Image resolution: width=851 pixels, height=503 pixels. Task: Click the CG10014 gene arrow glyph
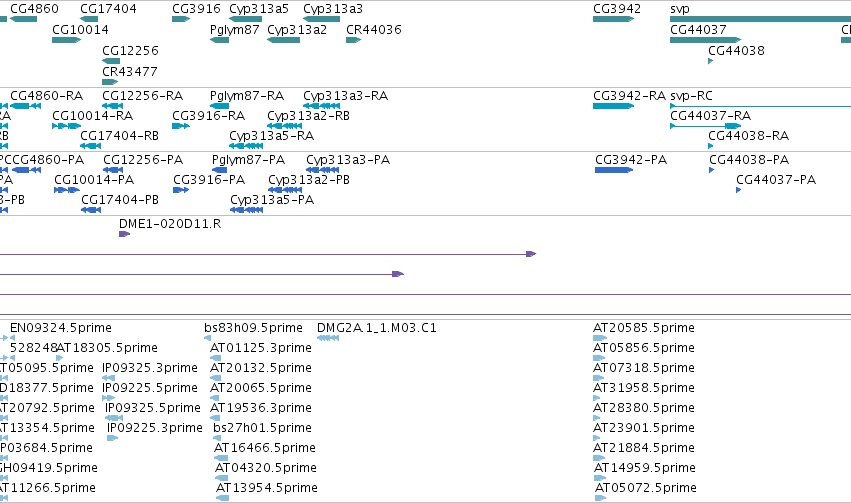(x=66, y=40)
